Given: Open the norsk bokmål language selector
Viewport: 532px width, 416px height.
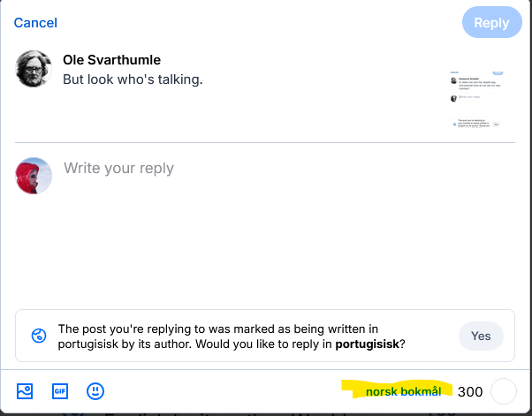Looking at the screenshot, I should pyautogui.click(x=403, y=391).
